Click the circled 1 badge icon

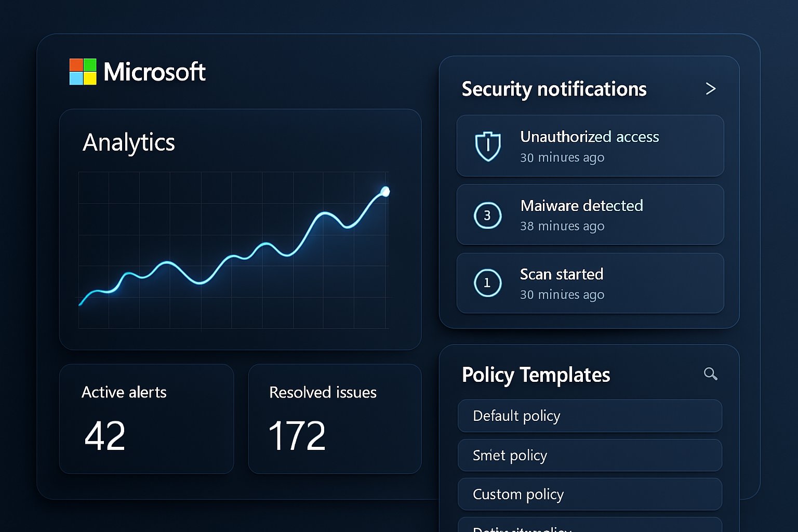(x=487, y=283)
